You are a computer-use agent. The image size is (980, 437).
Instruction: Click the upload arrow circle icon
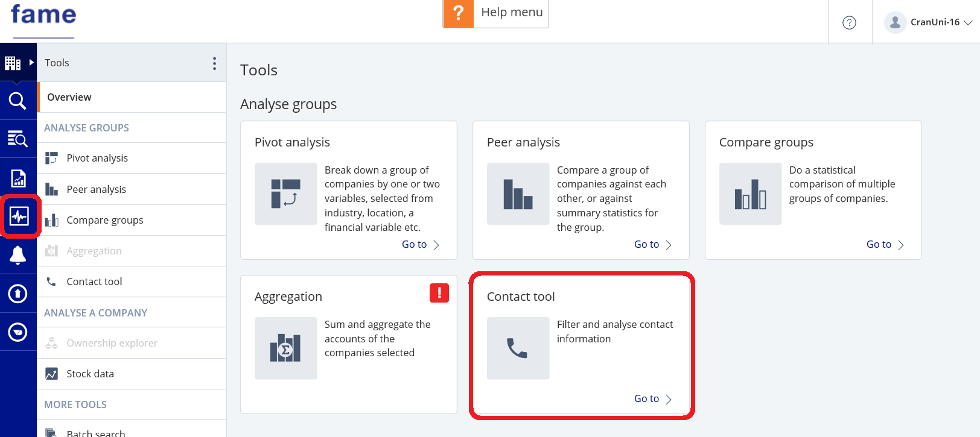(17, 294)
